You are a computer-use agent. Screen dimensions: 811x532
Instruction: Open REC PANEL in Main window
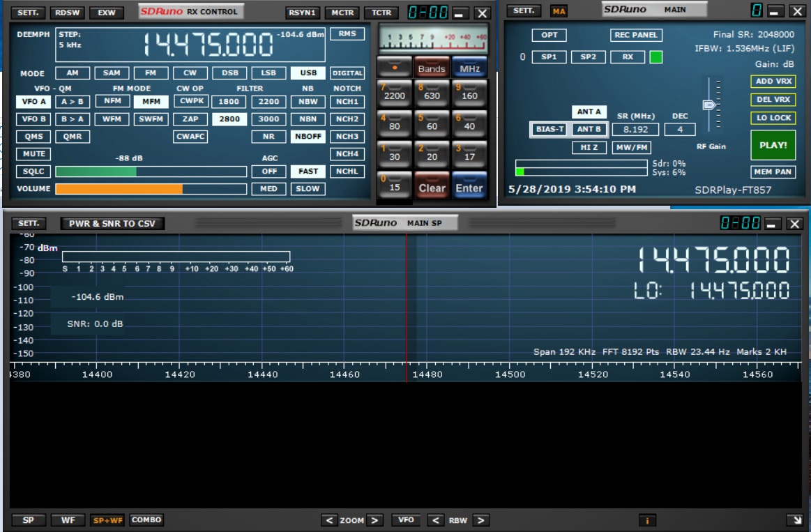coord(636,35)
